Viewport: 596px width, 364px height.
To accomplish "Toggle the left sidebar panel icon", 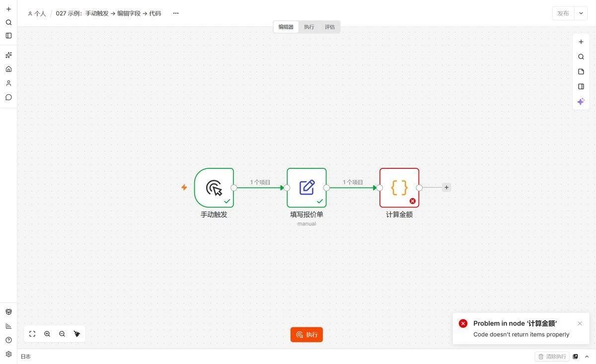I will (8, 36).
